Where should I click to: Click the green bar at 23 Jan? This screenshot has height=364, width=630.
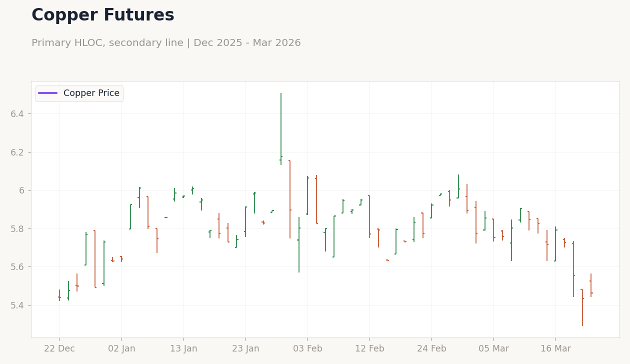(x=245, y=221)
